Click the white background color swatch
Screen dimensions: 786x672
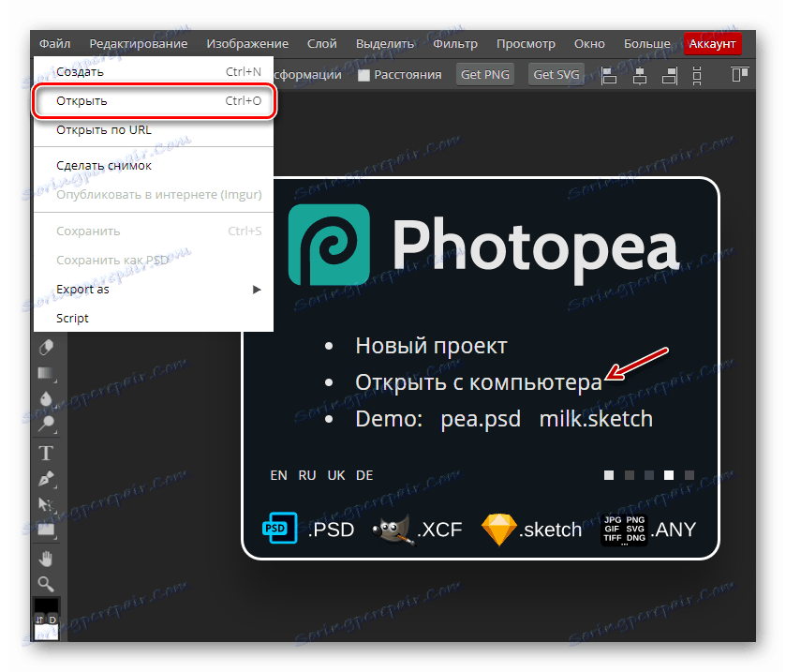pyautogui.click(x=46, y=633)
